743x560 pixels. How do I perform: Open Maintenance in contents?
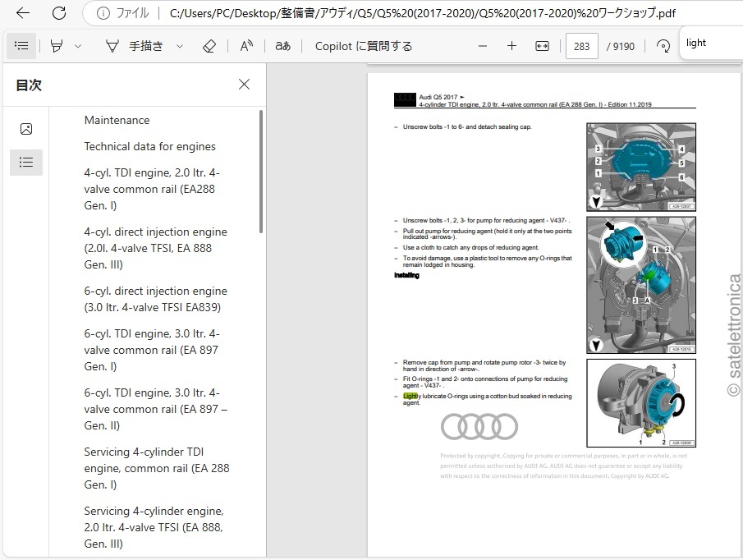117,121
